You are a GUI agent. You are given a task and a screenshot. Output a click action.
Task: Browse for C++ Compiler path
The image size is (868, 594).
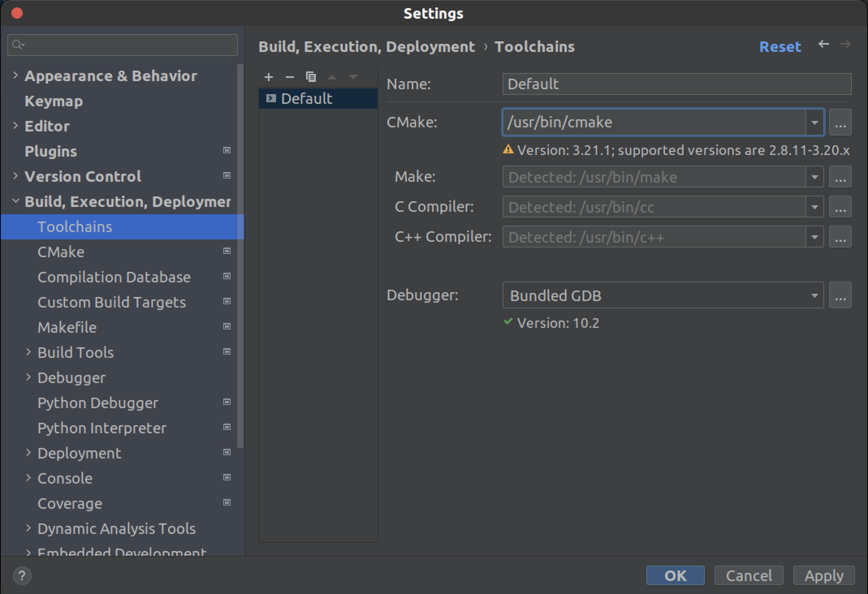840,237
